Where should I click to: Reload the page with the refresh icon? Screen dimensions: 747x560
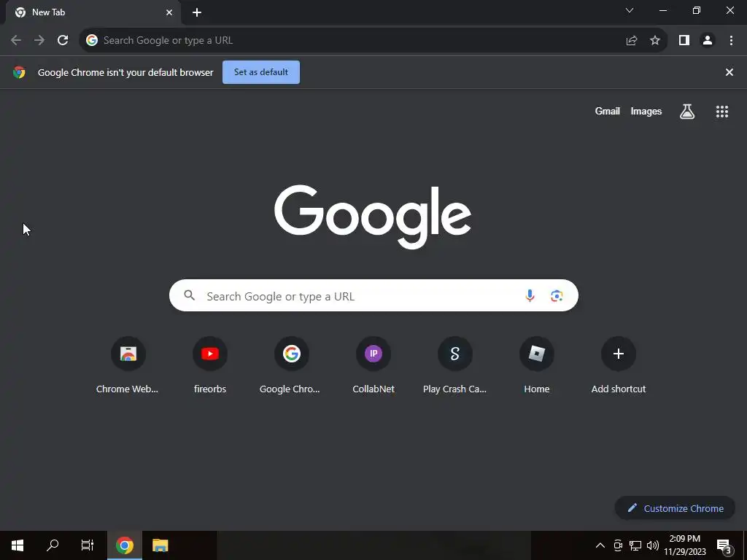tap(63, 41)
